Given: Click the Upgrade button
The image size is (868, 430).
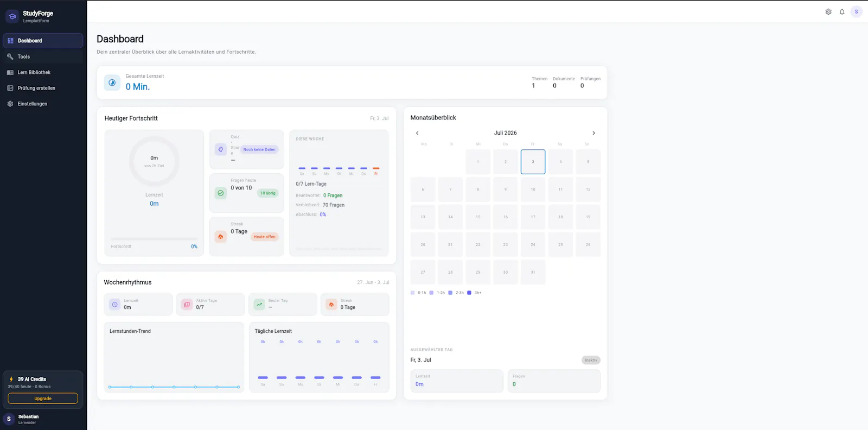Looking at the screenshot, I should [43, 399].
